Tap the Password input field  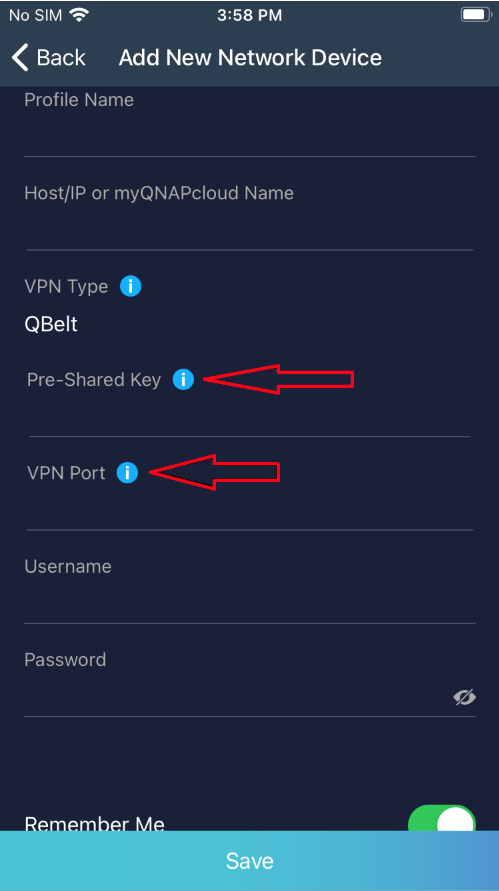pyautogui.click(x=236, y=696)
